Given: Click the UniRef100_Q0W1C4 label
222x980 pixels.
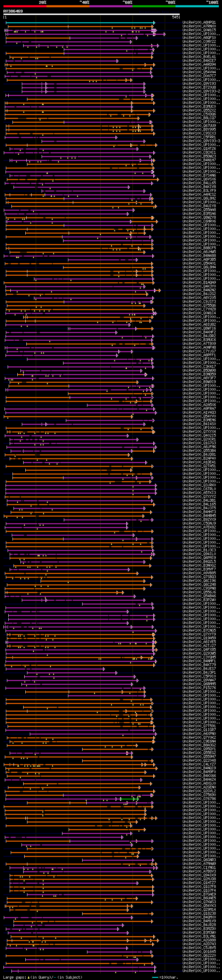Looking at the screenshot, I should click(x=199, y=313).
